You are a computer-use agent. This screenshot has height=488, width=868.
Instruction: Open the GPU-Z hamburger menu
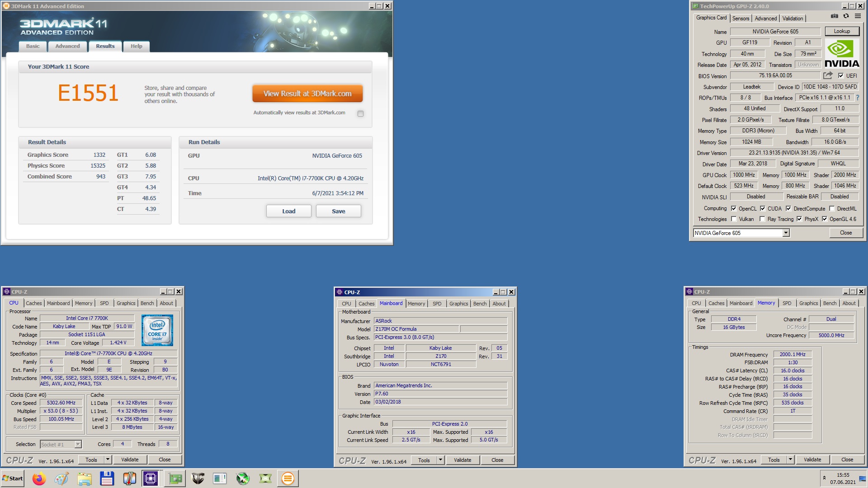point(858,16)
